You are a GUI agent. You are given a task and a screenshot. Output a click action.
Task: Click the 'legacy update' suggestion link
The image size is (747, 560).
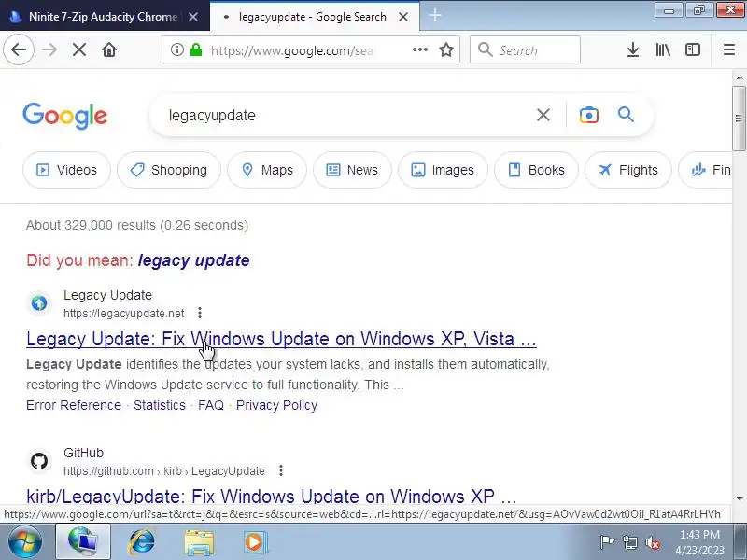pyautogui.click(x=193, y=260)
